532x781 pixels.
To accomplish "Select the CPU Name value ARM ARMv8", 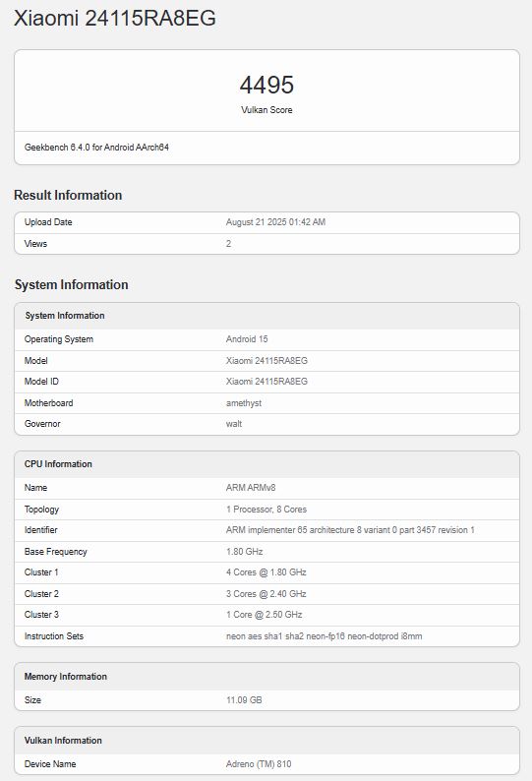I will coord(251,488).
